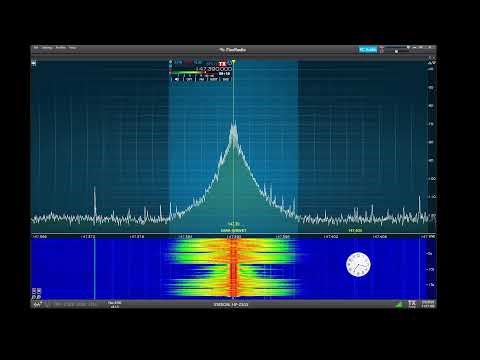Click the yellow slice marker triangle
Viewport: 480px width, 360px height.
tap(234, 62)
